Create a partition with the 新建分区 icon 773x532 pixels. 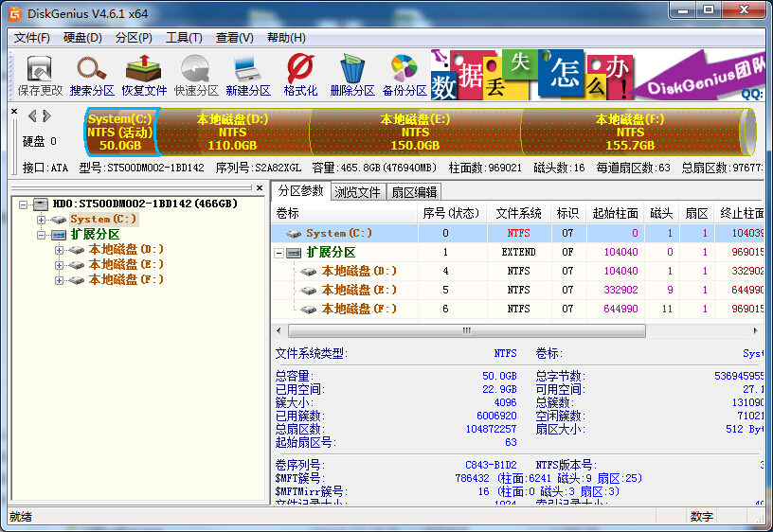click(248, 75)
